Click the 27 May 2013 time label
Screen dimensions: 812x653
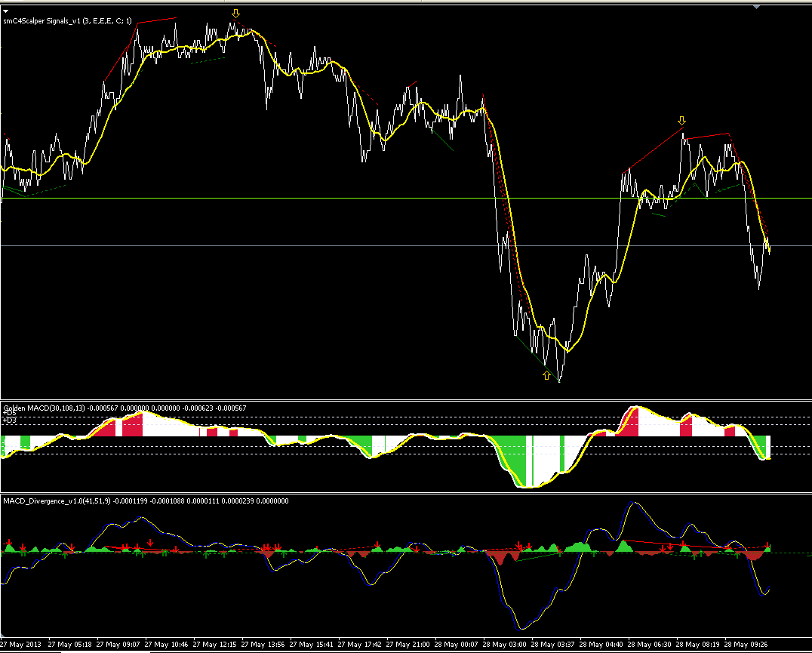point(20,644)
